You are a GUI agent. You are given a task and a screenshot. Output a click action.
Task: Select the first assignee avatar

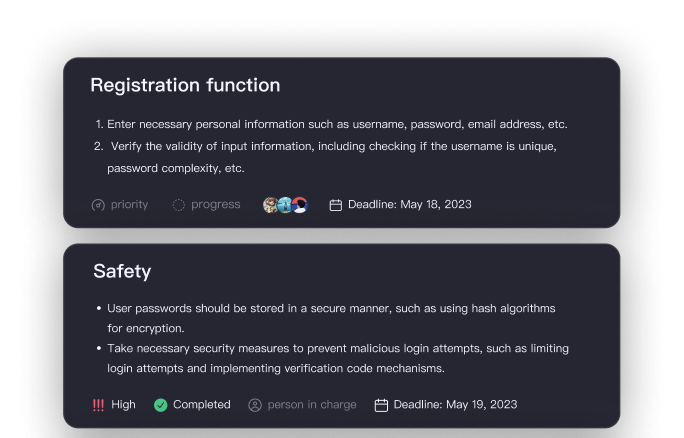tap(270, 205)
